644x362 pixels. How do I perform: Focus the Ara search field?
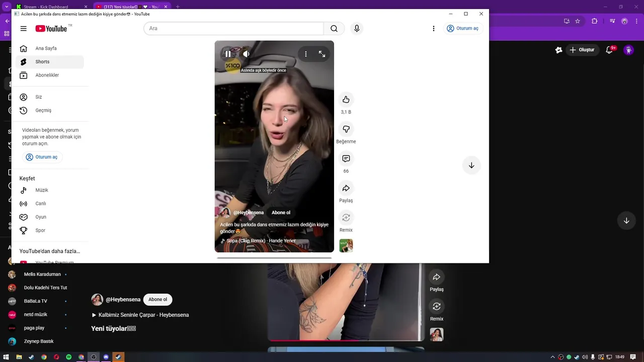coord(234,29)
